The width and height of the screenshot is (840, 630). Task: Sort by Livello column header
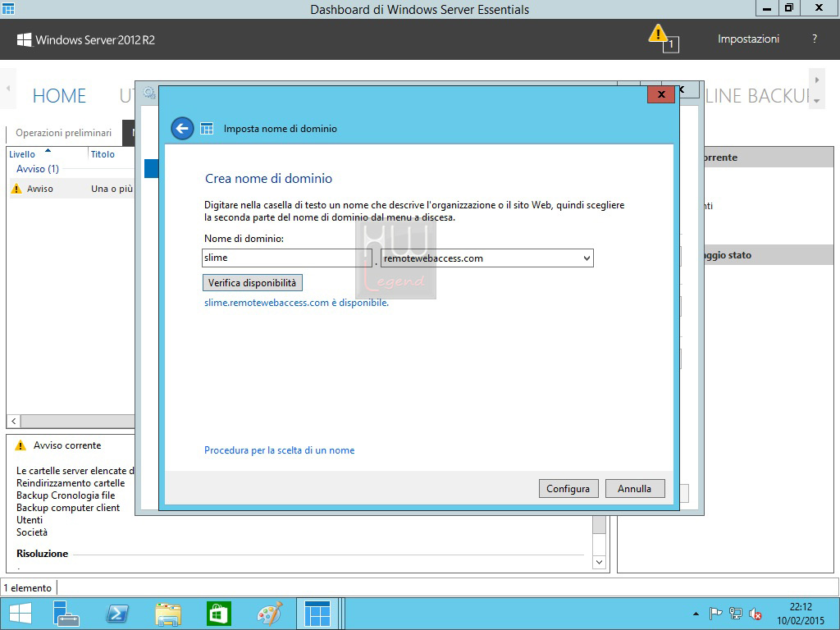point(22,154)
